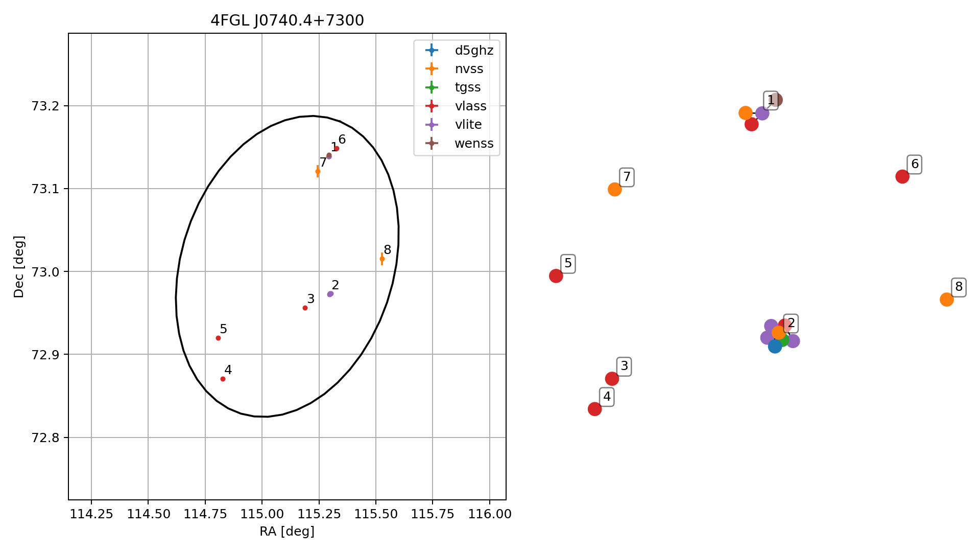Click the 115.75 RA tick label
Screen dimensions: 980x552
(433, 514)
